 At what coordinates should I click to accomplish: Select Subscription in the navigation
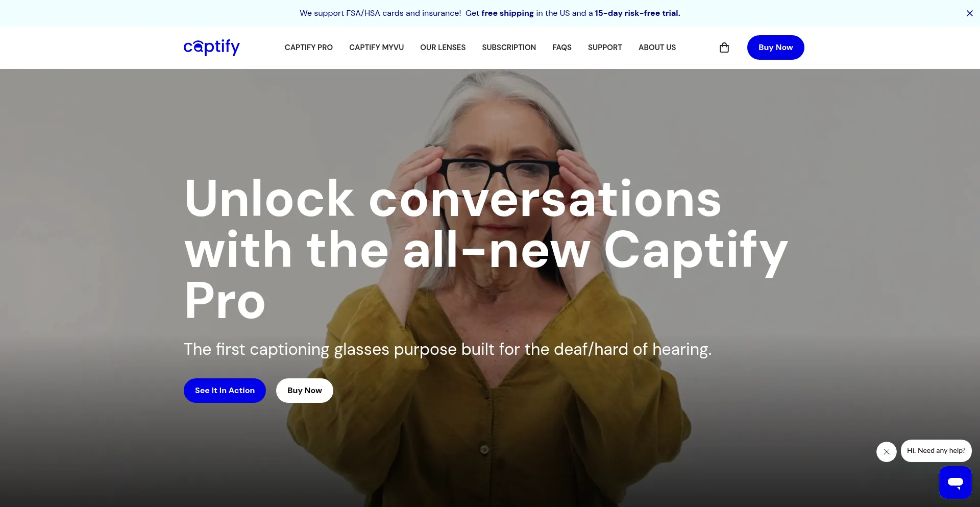(509, 47)
